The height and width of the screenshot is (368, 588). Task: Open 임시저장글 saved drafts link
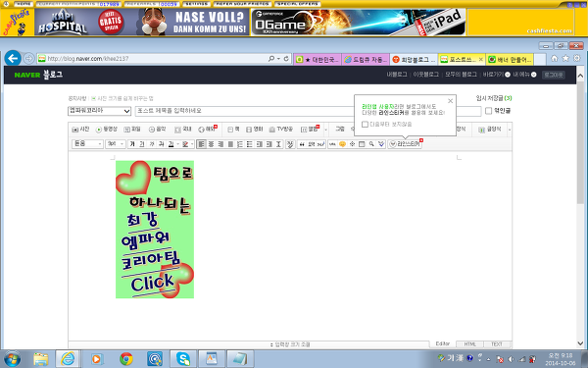tap(494, 98)
